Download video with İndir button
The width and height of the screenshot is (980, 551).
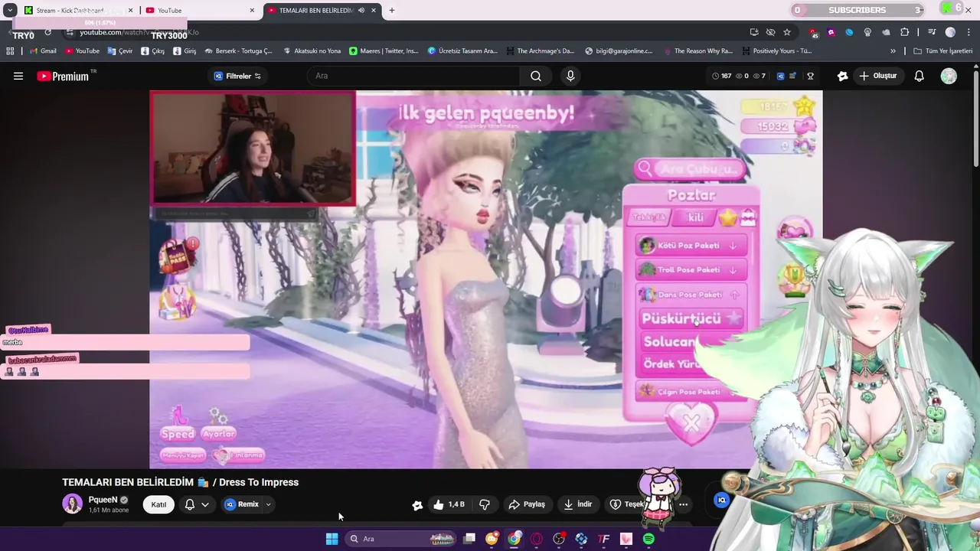[x=578, y=504]
